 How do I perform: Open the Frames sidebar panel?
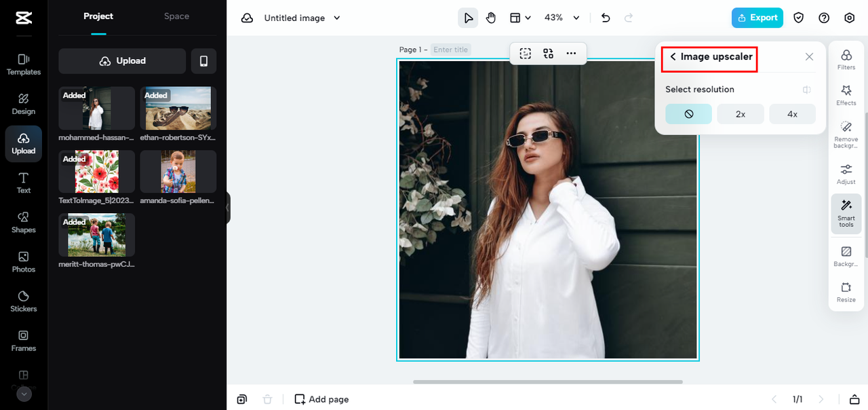(24, 340)
